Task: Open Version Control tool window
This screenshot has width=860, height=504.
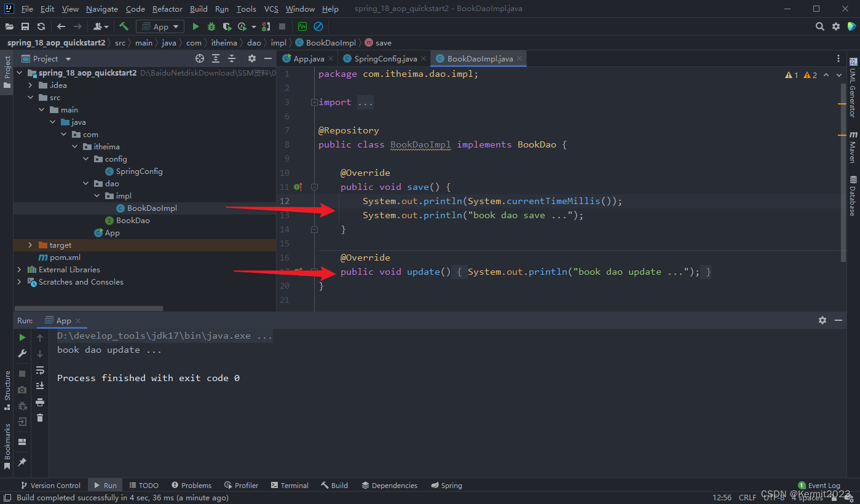Action: [x=50, y=486]
